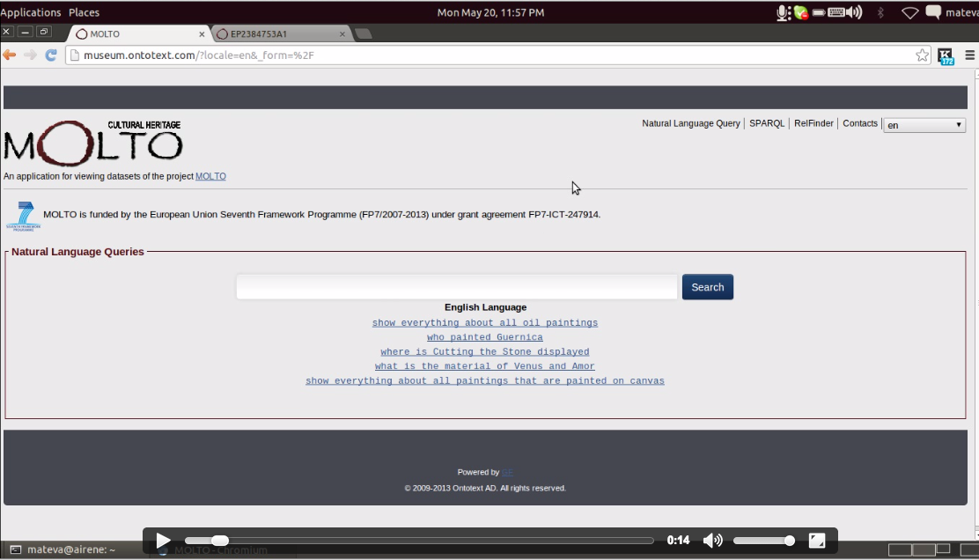Focus the natural language query input box
This screenshot has width=979, height=560.
(x=456, y=287)
